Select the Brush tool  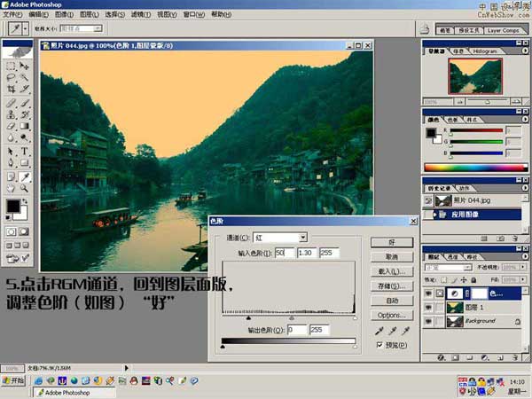[x=24, y=103]
